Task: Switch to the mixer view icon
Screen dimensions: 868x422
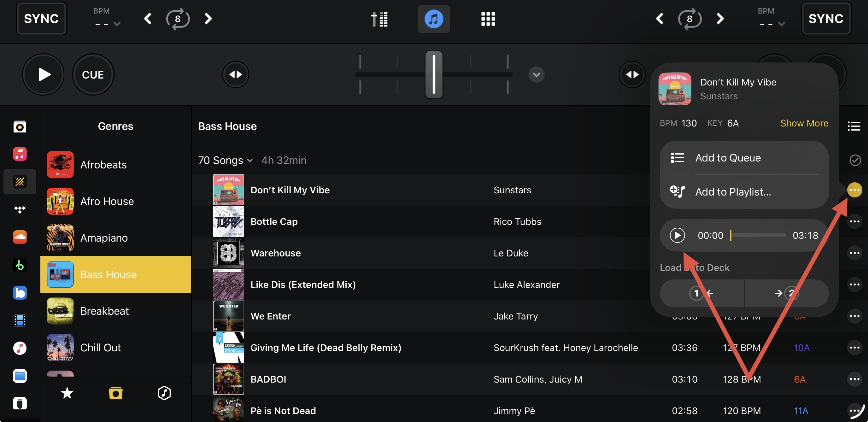Action: click(x=379, y=19)
